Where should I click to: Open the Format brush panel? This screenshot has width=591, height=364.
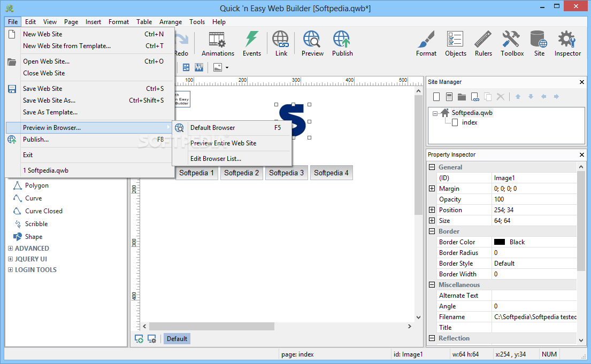(x=426, y=44)
